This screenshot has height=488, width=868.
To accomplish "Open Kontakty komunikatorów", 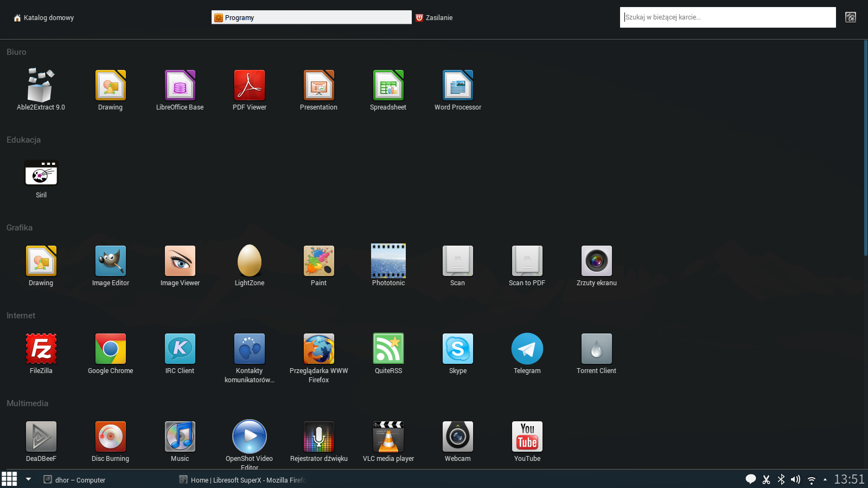I will 249,358.
